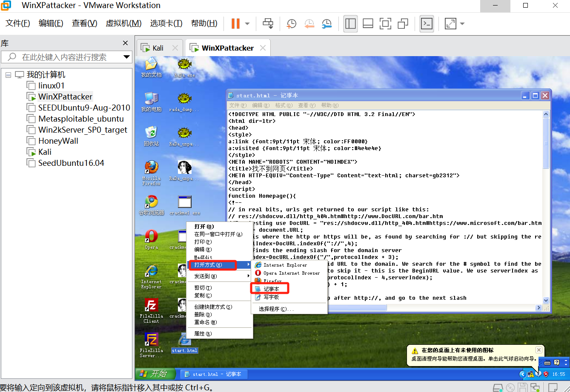
Task: Open VMware 帮助(H) menu
Action: [204, 23]
